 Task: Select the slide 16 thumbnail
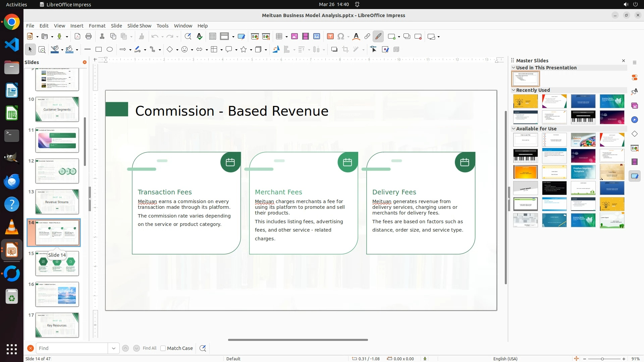pyautogui.click(x=57, y=294)
